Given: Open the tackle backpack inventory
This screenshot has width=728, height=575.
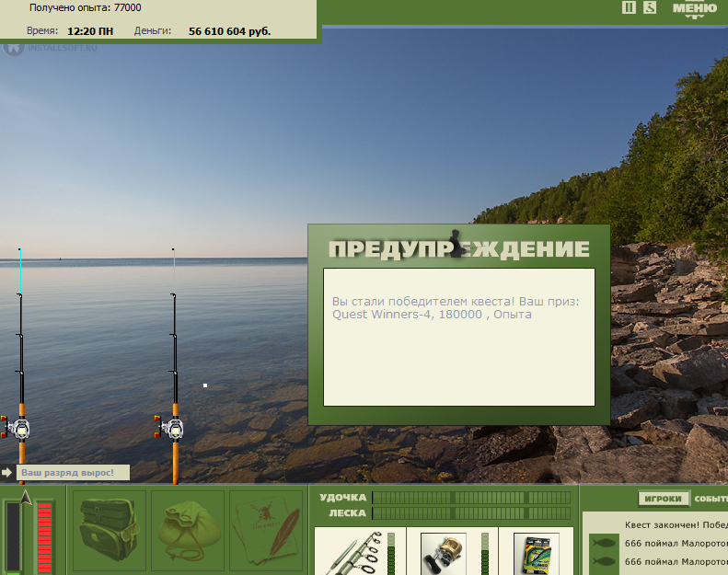Looking at the screenshot, I should pyautogui.click(x=110, y=531).
